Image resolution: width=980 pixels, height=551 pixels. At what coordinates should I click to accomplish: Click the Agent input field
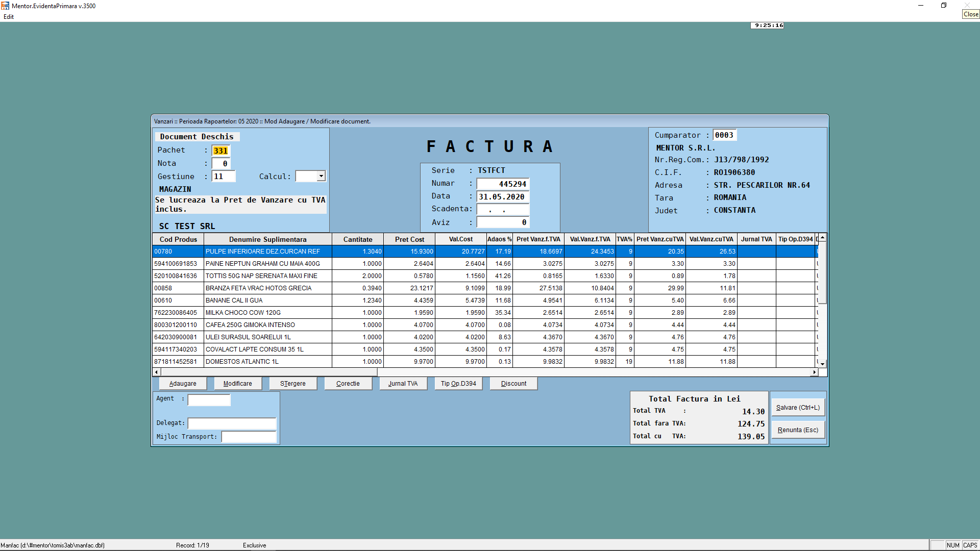(x=209, y=400)
